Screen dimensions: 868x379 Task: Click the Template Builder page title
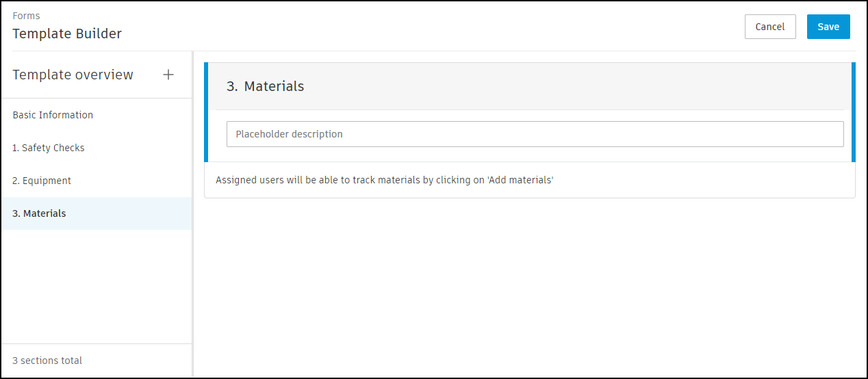(x=67, y=33)
